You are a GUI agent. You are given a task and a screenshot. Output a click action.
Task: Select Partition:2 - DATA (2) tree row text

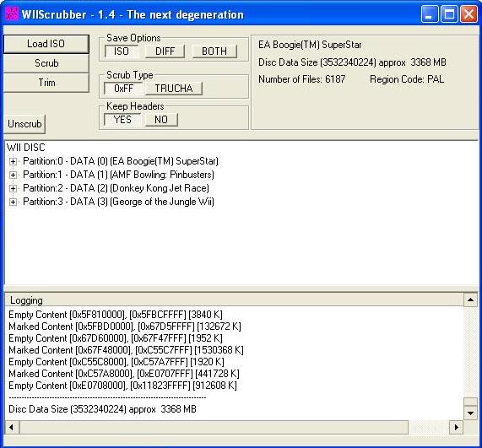tap(116, 188)
